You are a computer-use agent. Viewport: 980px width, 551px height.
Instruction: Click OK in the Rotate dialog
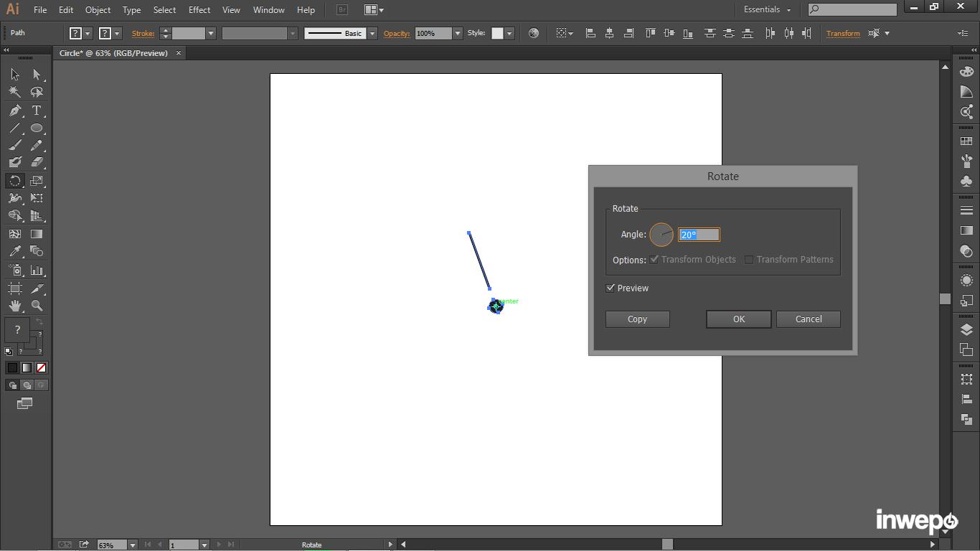pos(738,319)
